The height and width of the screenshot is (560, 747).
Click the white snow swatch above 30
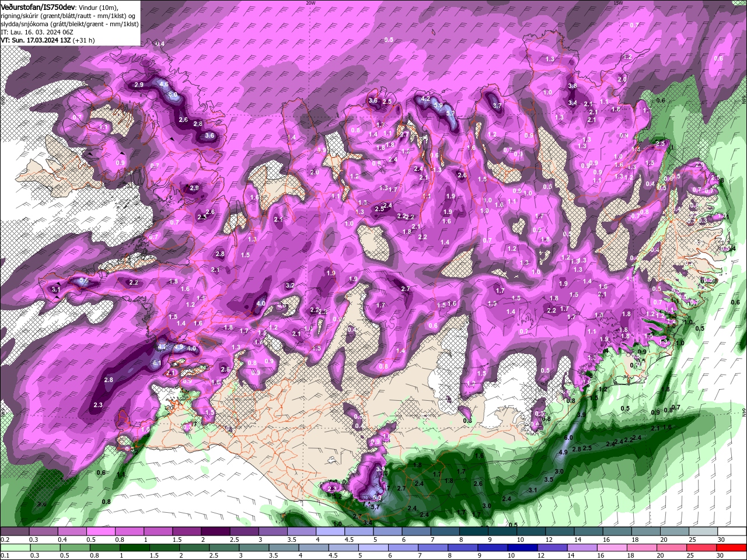tap(732, 531)
